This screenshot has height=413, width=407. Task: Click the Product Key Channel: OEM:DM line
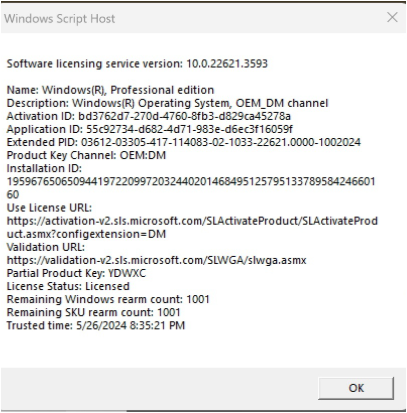(86, 155)
